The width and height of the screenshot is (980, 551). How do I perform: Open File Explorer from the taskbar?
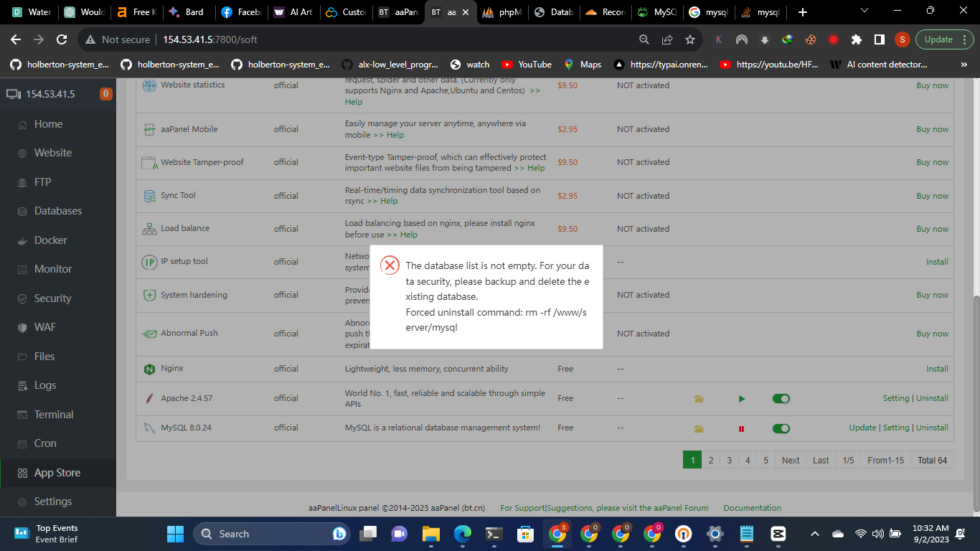(x=430, y=534)
